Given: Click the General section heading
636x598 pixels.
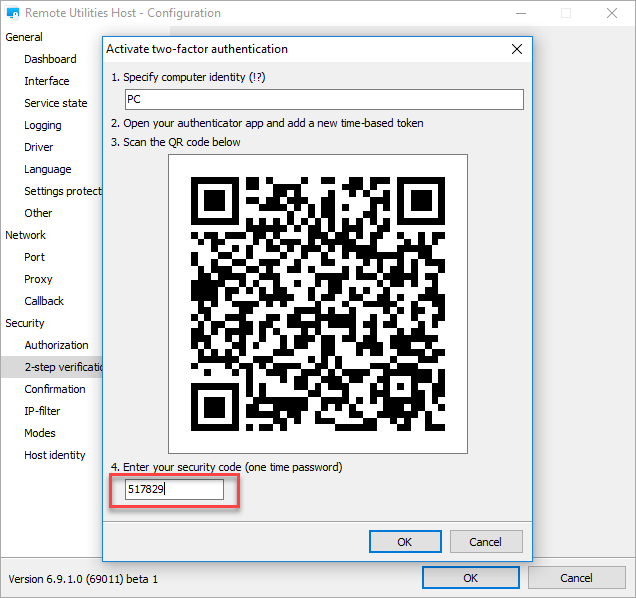Looking at the screenshot, I should [24, 37].
